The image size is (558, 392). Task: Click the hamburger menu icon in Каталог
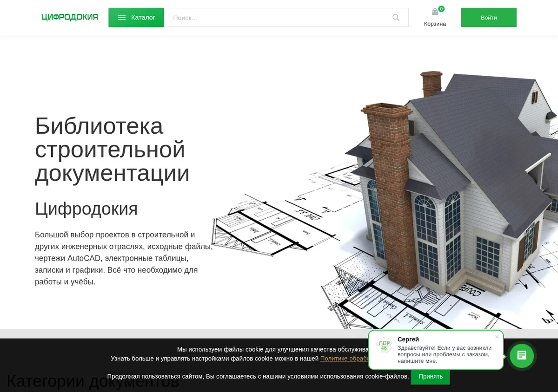click(x=121, y=18)
